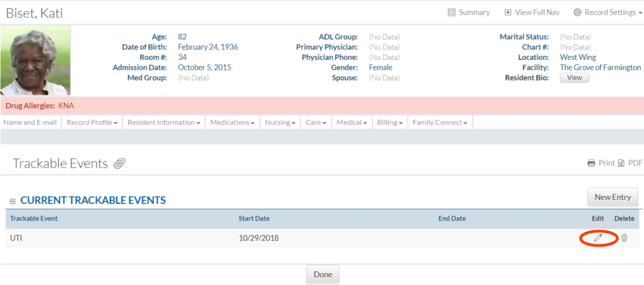Open the Summary view
This screenshot has width=644, height=285.
coord(469,12)
